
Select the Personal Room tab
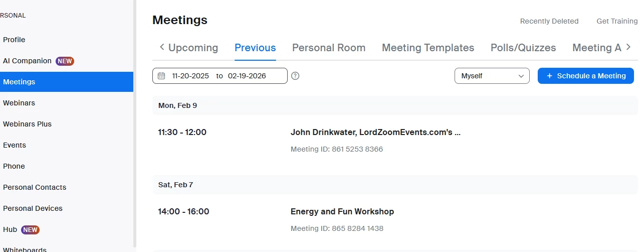pos(328,48)
